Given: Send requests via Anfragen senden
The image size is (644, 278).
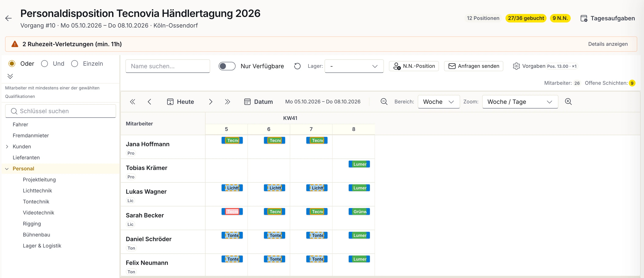Looking at the screenshot, I should coord(473,66).
